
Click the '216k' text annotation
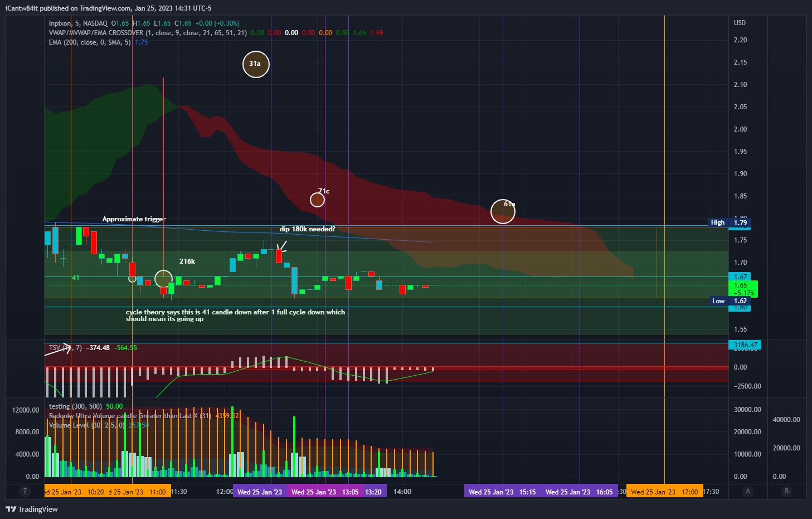[187, 261]
